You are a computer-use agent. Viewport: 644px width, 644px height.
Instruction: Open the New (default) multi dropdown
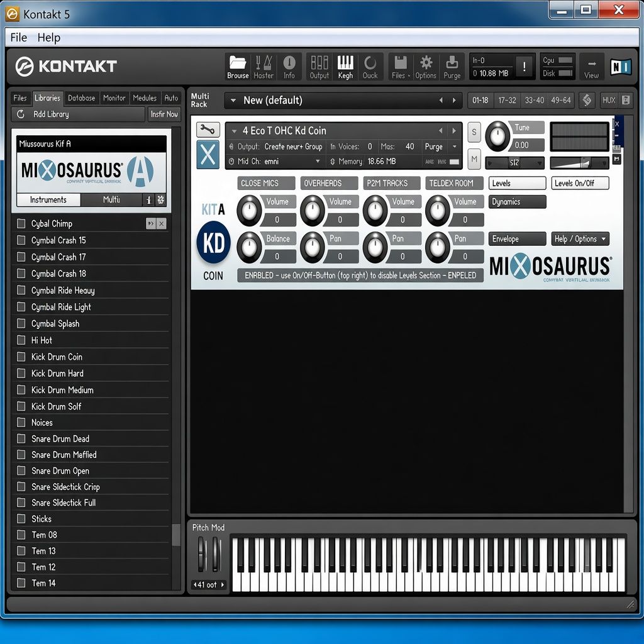click(x=233, y=100)
